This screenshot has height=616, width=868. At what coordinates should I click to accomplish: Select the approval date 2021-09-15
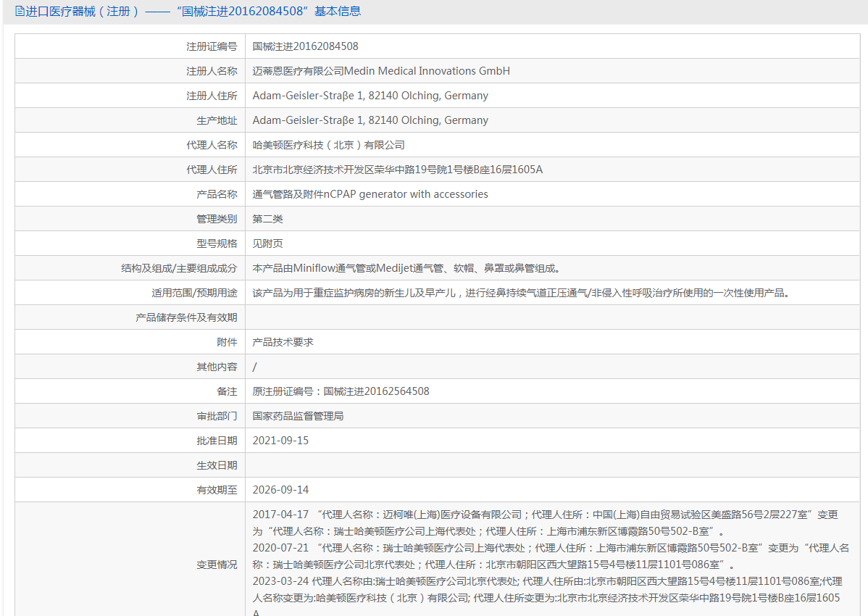280,441
